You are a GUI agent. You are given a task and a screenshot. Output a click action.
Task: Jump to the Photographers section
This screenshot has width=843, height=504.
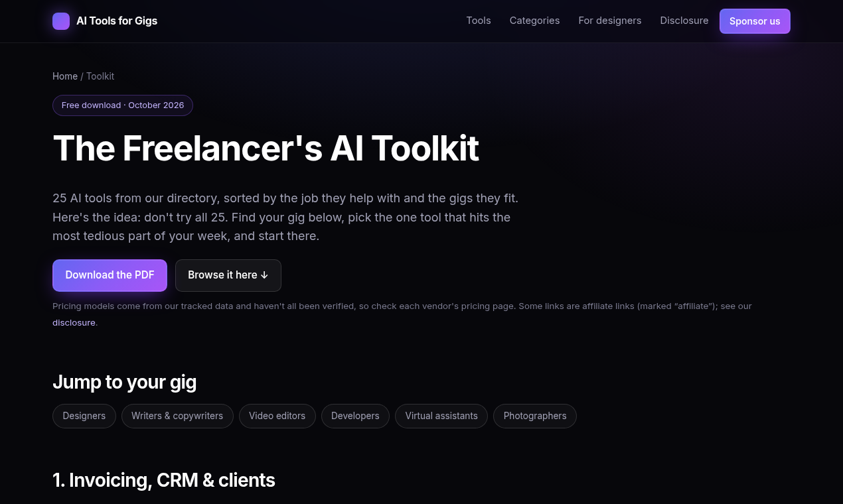pos(535,416)
